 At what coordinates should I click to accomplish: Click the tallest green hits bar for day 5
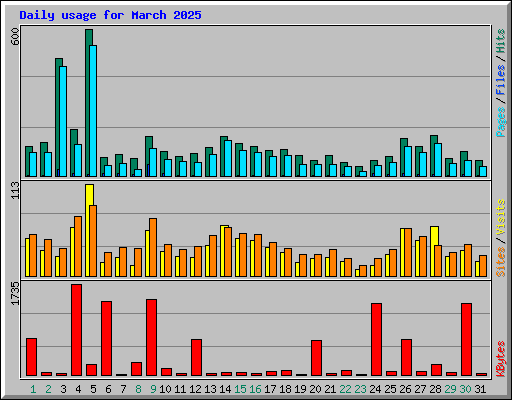87,103
